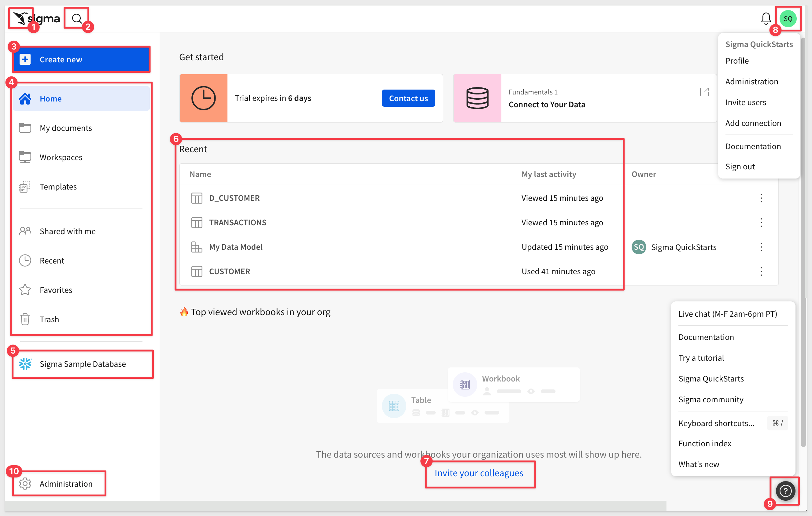Choose Add connection from the user menu
This screenshot has width=812, height=516.
coord(753,123)
